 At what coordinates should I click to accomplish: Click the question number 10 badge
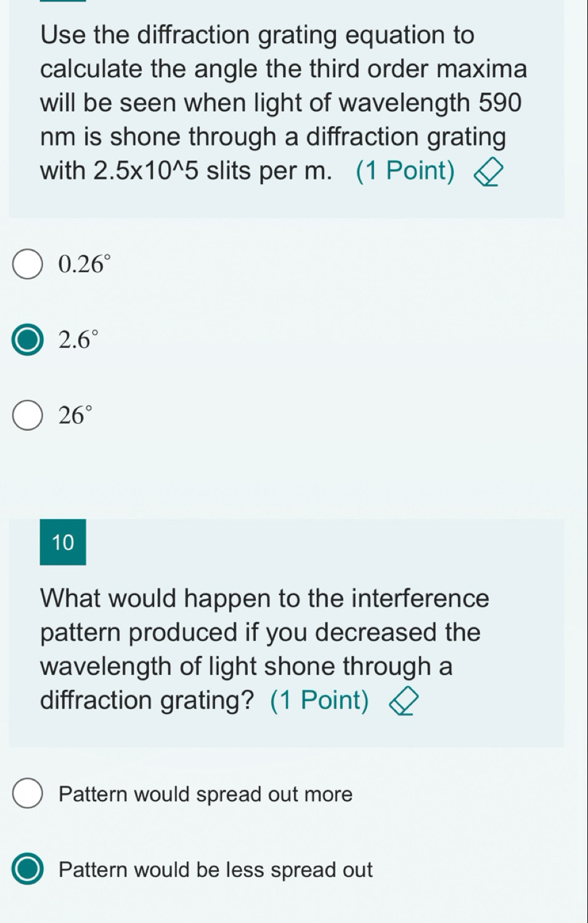tap(63, 543)
